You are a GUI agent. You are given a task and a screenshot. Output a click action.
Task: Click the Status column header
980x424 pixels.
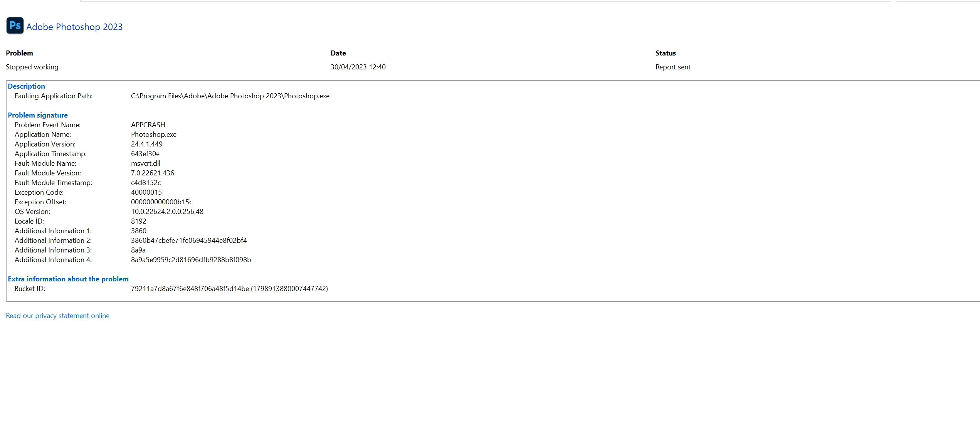[x=666, y=53]
